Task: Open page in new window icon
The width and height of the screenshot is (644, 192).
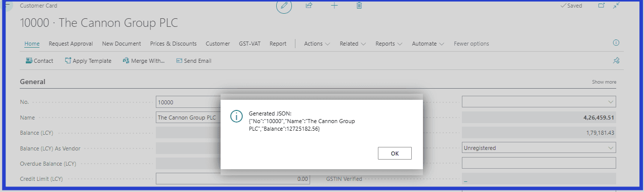Action: pos(602,6)
